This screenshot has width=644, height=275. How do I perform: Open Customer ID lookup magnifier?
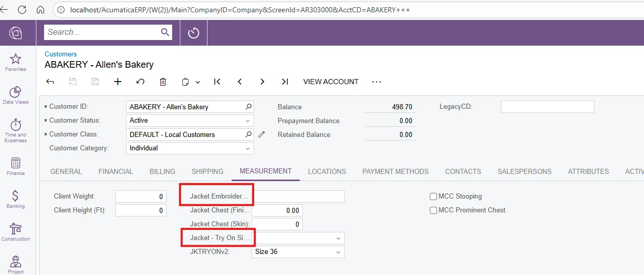tap(248, 107)
